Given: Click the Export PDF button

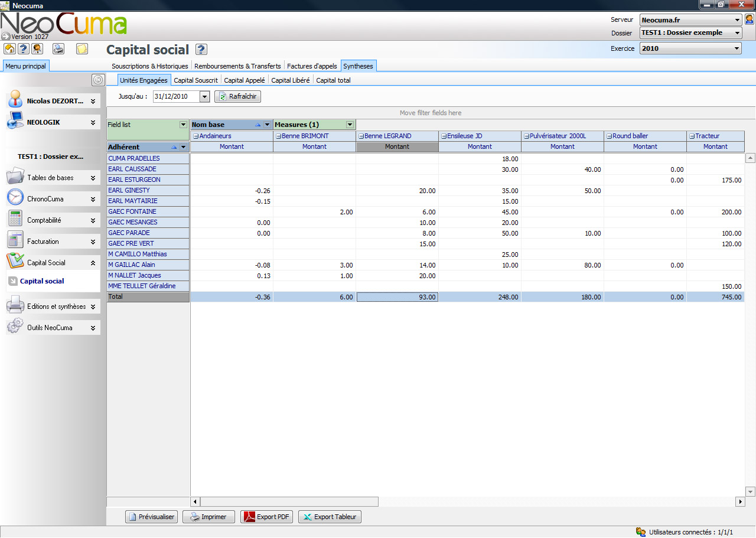Looking at the screenshot, I should [x=266, y=517].
